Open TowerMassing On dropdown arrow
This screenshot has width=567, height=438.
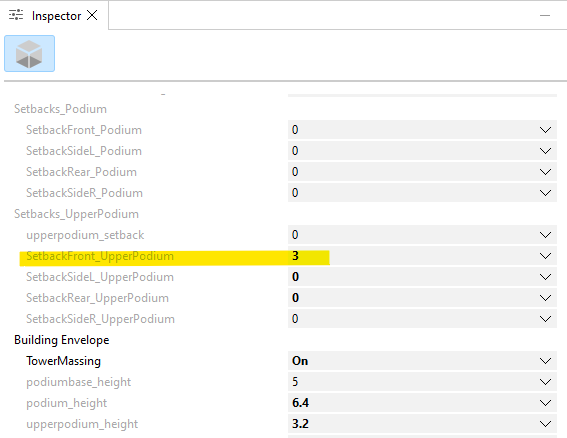coord(545,361)
